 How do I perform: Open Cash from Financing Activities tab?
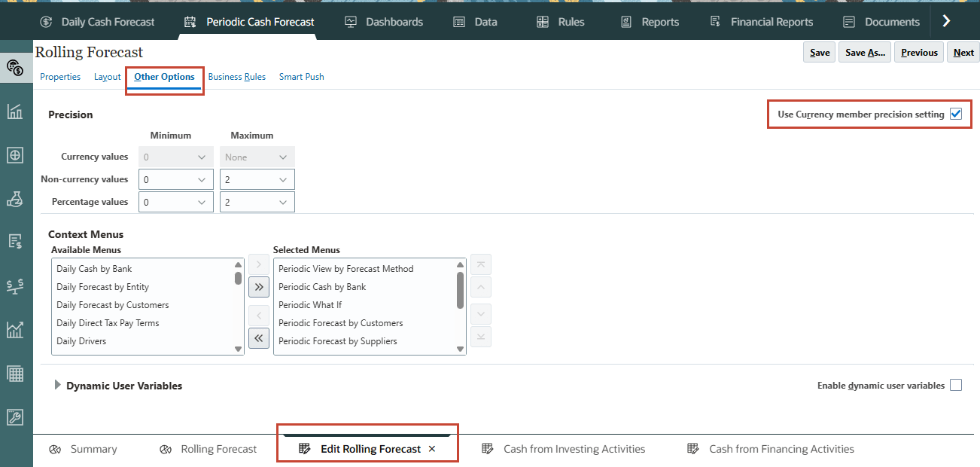[771, 449]
